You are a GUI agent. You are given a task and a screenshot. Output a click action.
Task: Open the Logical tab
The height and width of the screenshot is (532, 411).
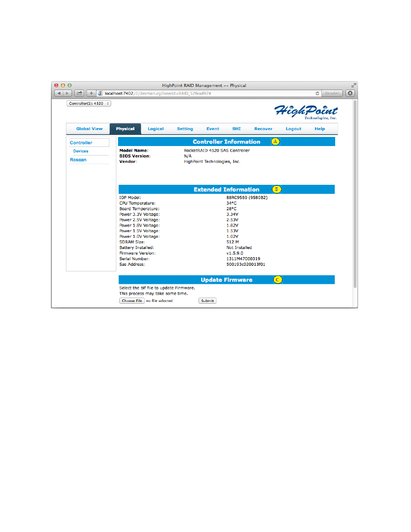coord(156,129)
